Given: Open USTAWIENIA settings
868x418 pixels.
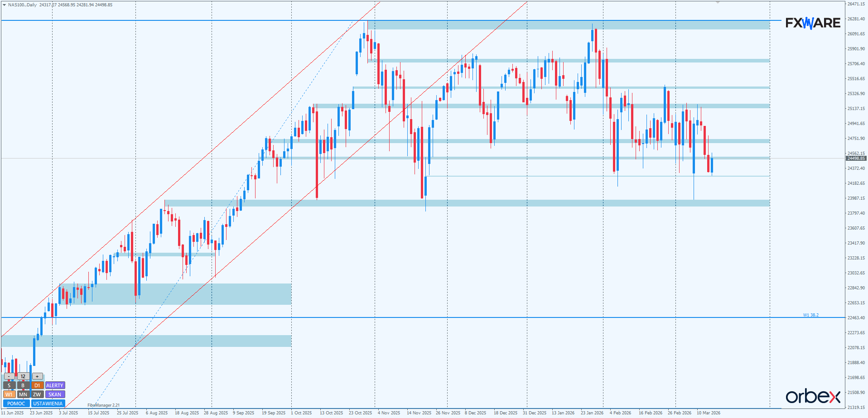Looking at the screenshot, I should (48, 404).
